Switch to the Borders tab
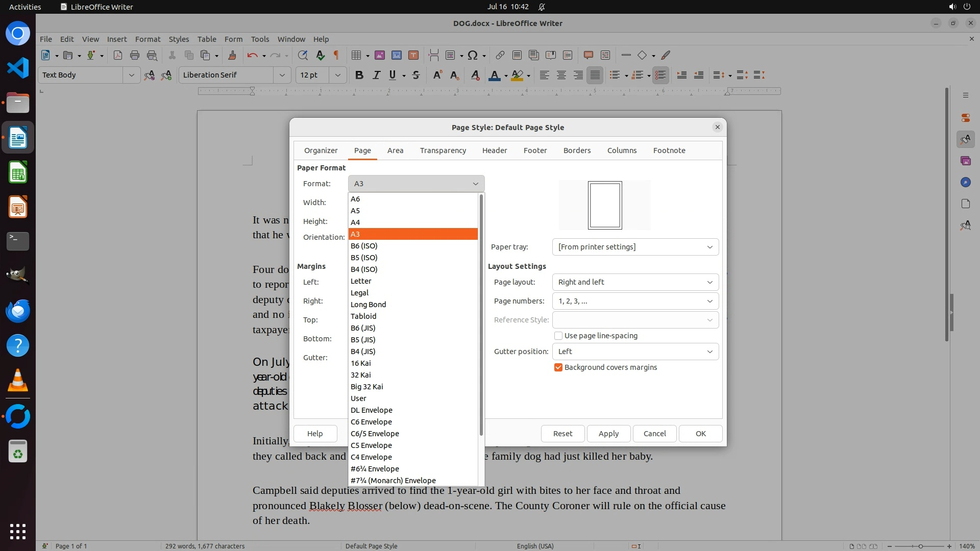This screenshot has width=980, height=551. pyautogui.click(x=577, y=151)
